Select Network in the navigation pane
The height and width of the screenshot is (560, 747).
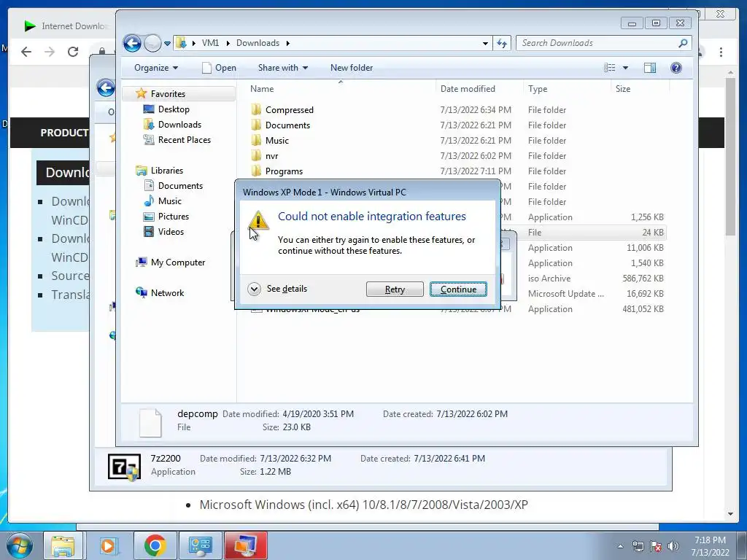click(167, 292)
